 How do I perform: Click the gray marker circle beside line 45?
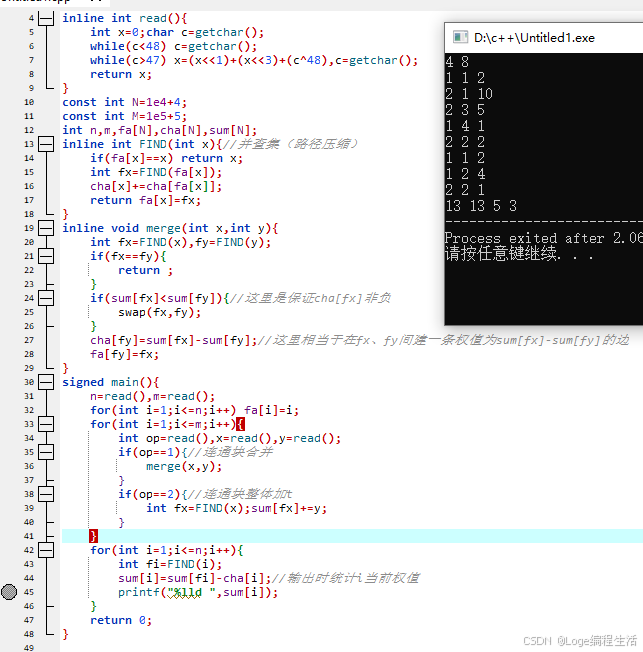(x=9, y=592)
